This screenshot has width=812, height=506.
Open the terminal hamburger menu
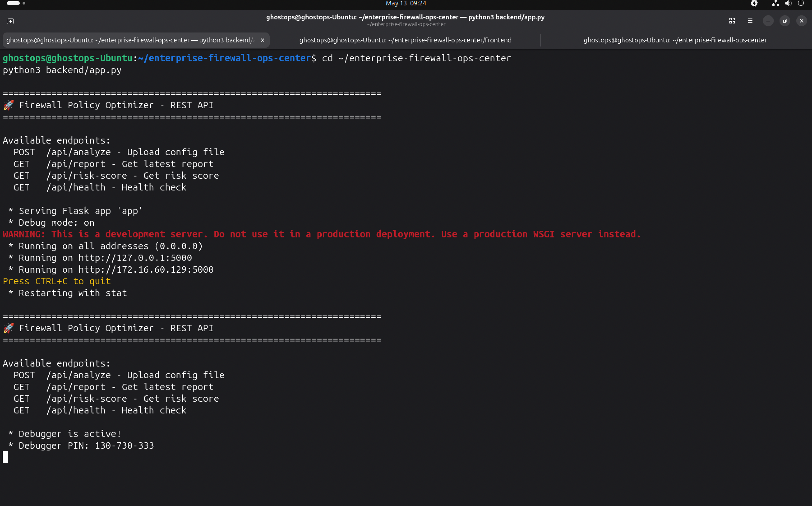coord(750,21)
